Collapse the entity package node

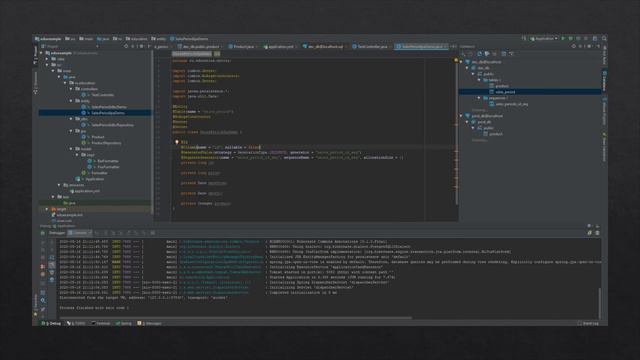pyautogui.click(x=71, y=101)
